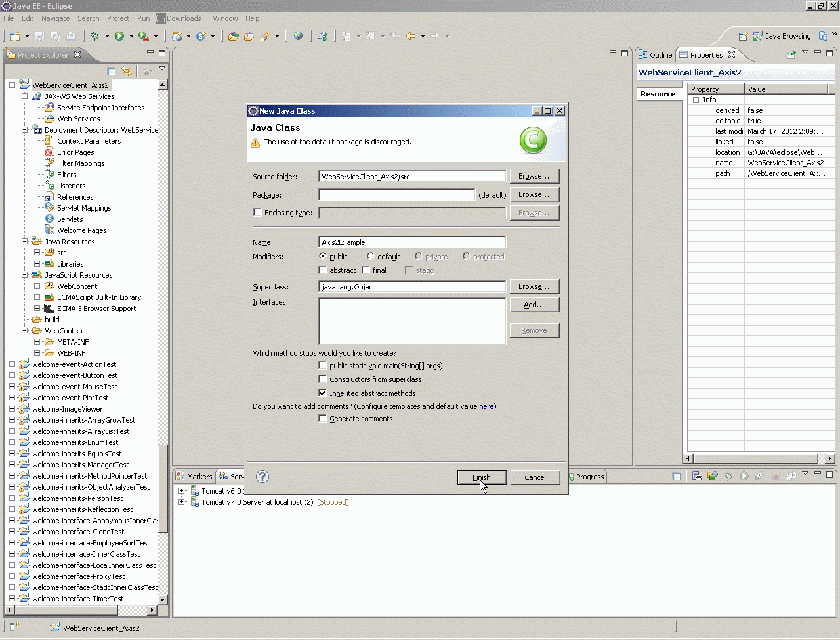This screenshot has height=640, width=840.
Task: Click the green Run icon in toolbar
Action: [x=119, y=36]
